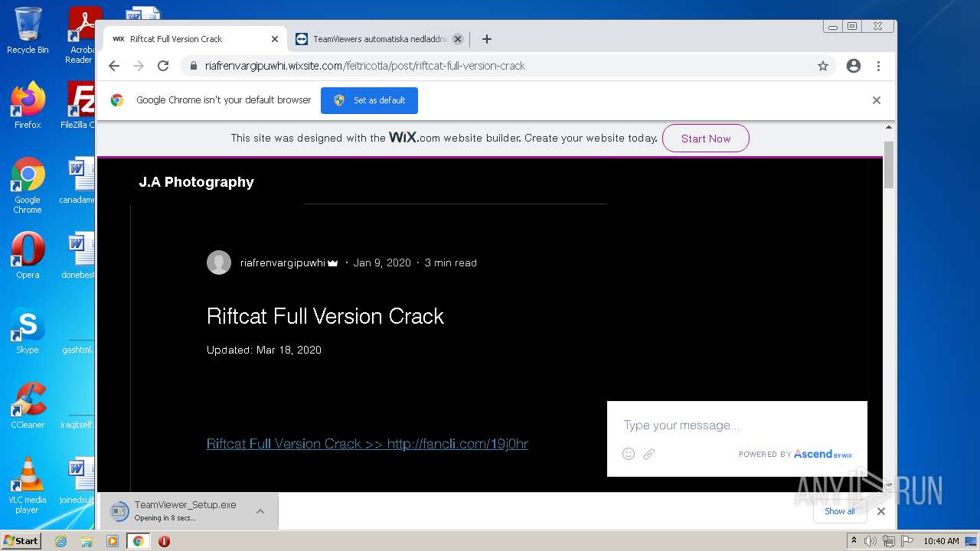This screenshot has height=551, width=980.
Task: Open the J.A Photography site title
Action: (196, 182)
